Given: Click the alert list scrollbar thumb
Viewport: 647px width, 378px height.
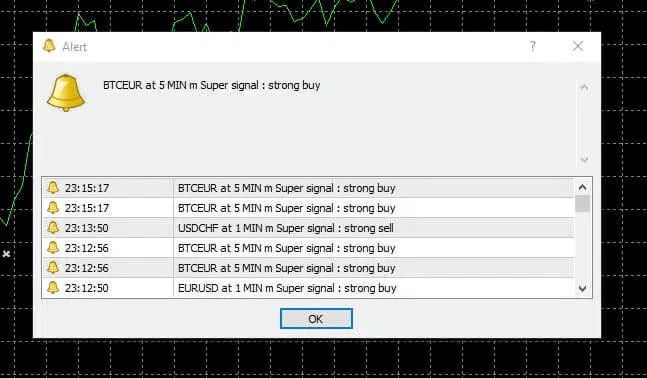Looking at the screenshot, I should (x=582, y=204).
